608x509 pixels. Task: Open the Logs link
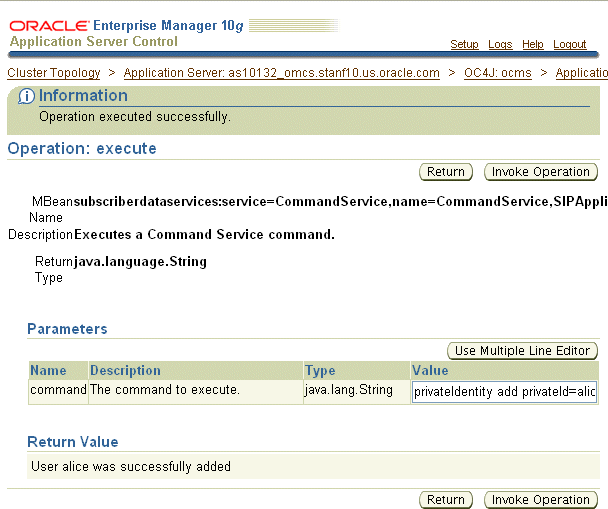[x=500, y=44]
